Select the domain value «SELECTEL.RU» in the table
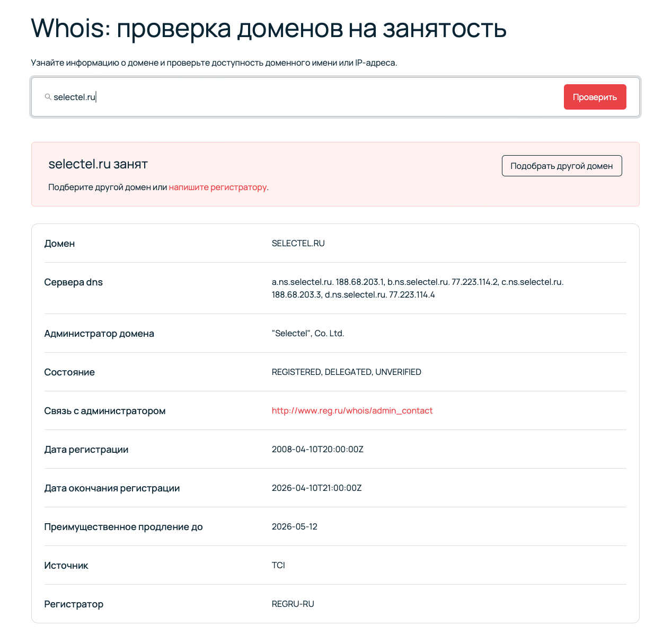Viewport: 672px width, 636px height. [x=298, y=243]
